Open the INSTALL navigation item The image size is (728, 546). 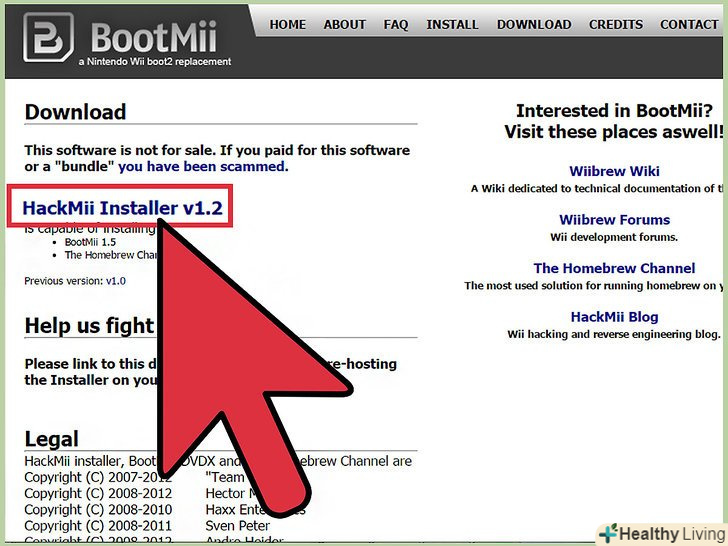(x=452, y=24)
